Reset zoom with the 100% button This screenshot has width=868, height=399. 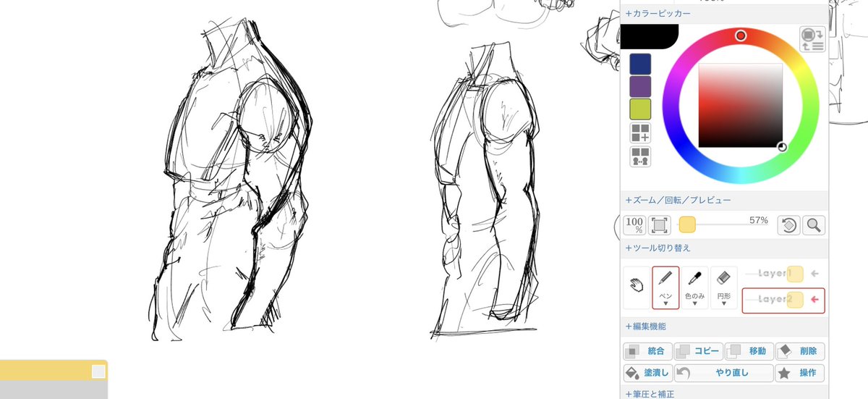tap(634, 225)
